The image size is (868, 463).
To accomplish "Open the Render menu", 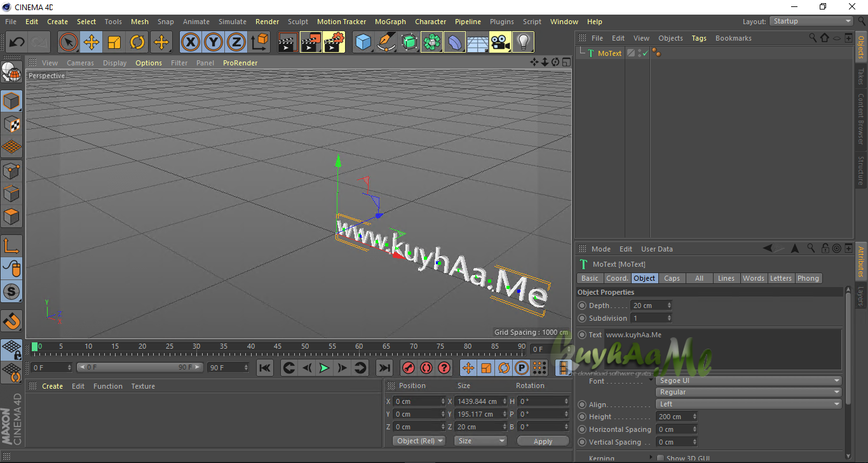I will coord(267,22).
